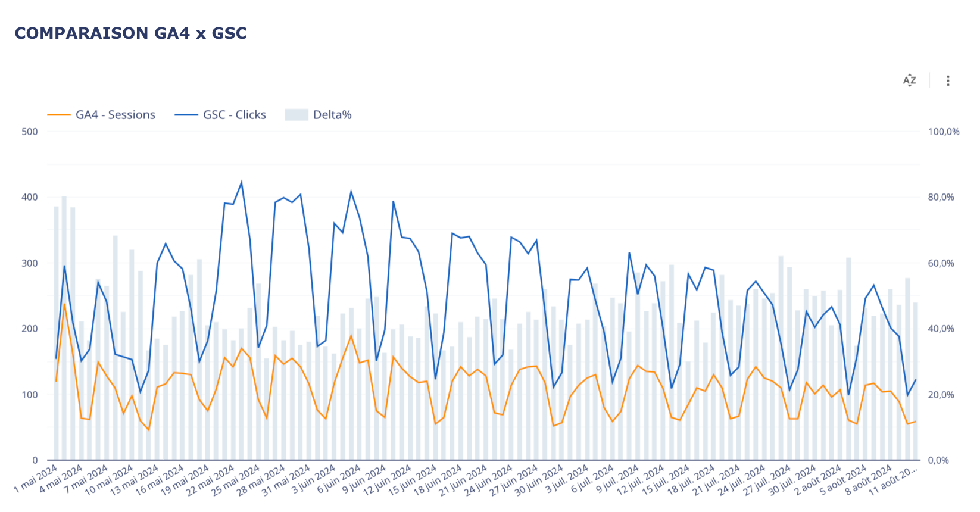The height and width of the screenshot is (512, 980).
Task: Click the 200 left axis label
Action: (30, 329)
